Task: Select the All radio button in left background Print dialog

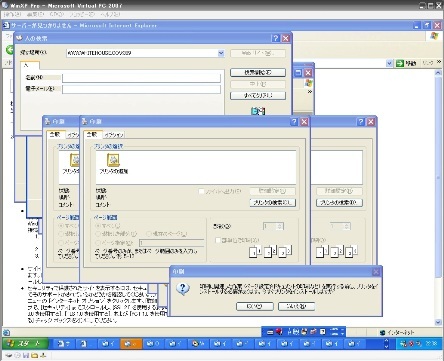Action: coord(61,226)
